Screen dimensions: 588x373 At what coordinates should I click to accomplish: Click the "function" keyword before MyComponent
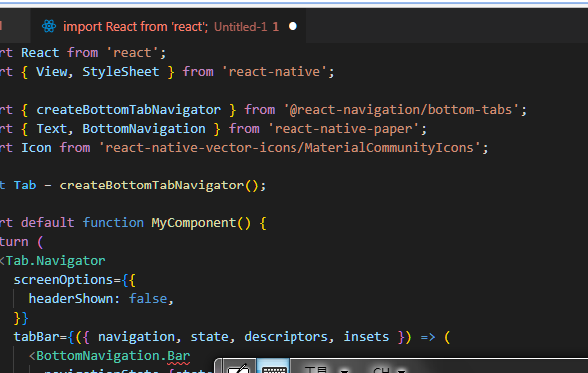(113, 223)
